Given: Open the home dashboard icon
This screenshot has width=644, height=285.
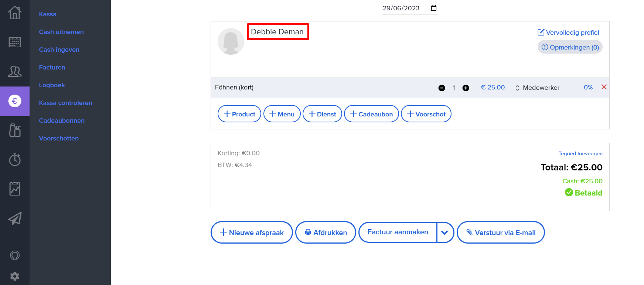Looking at the screenshot, I should [15, 13].
